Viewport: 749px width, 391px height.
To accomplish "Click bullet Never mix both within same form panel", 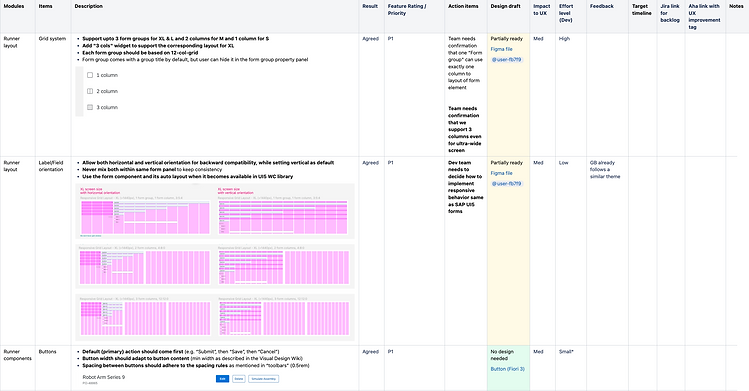I will click(x=129, y=169).
